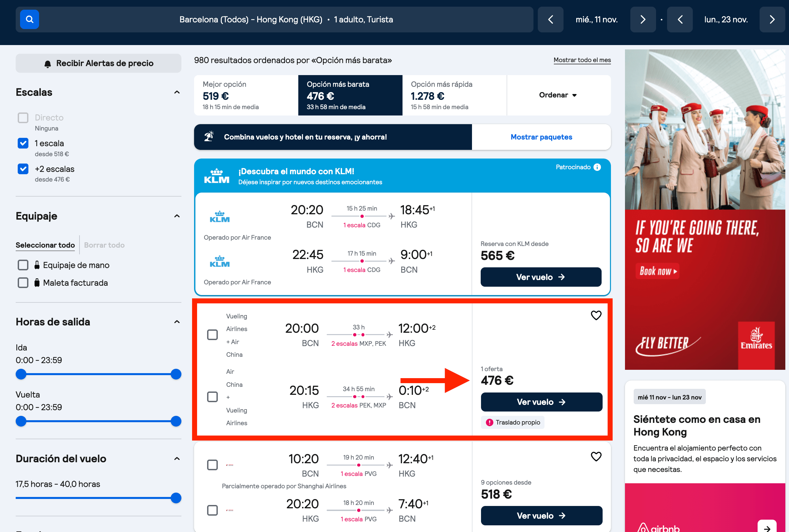The width and height of the screenshot is (789, 532).
Task: Click KLM logo on 22:45 HKG flight
Action: [x=220, y=261]
